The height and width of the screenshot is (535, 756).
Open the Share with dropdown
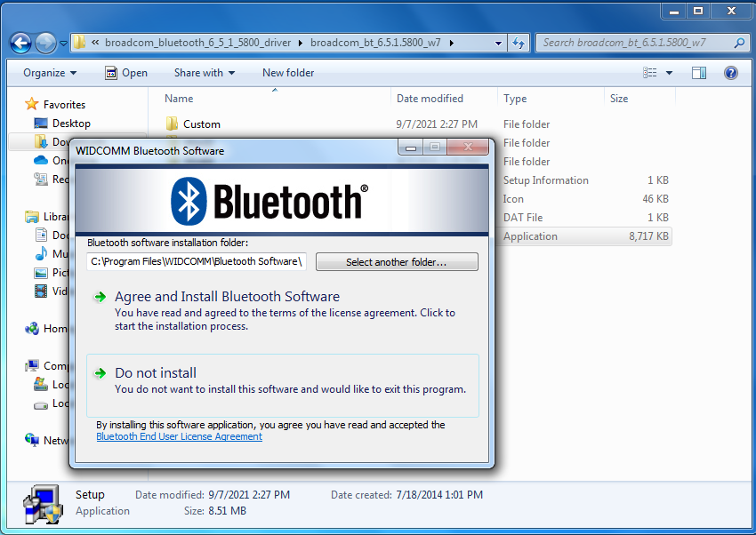click(200, 72)
